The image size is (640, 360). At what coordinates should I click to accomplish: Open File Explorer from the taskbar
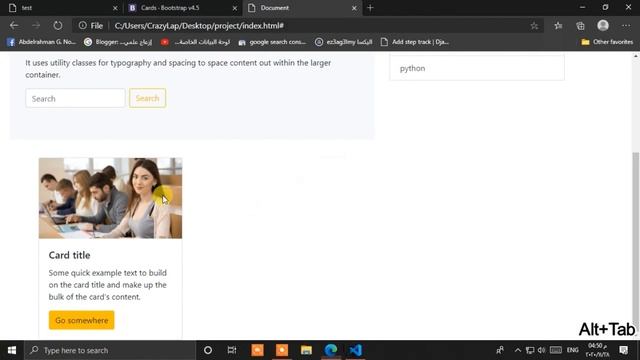(x=306, y=350)
